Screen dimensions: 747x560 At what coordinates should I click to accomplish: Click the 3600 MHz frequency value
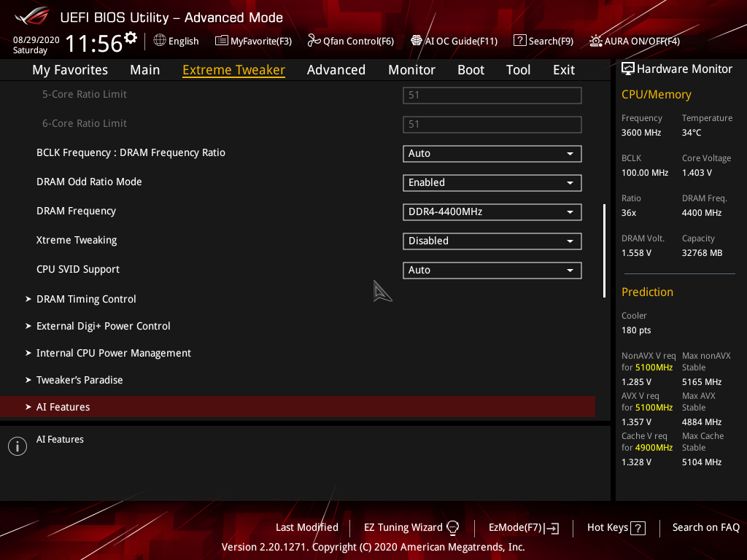coord(641,133)
